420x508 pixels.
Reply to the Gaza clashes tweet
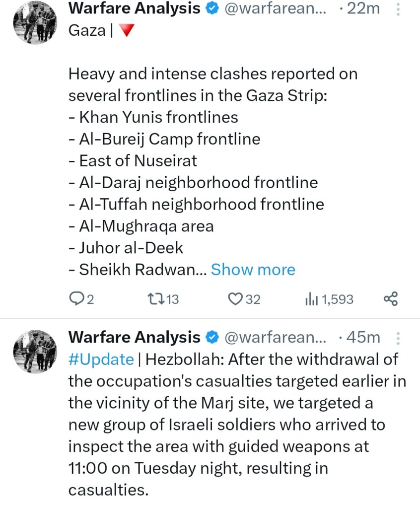click(77, 299)
